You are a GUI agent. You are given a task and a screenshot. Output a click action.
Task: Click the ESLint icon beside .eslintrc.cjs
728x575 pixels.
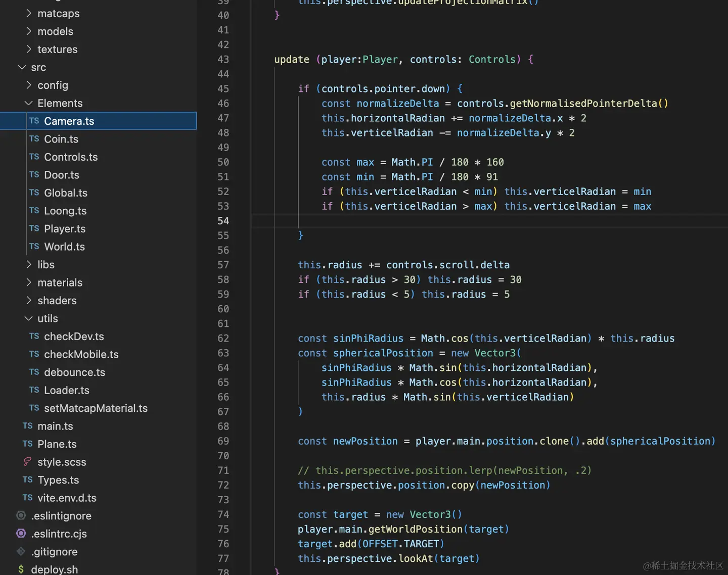point(21,534)
